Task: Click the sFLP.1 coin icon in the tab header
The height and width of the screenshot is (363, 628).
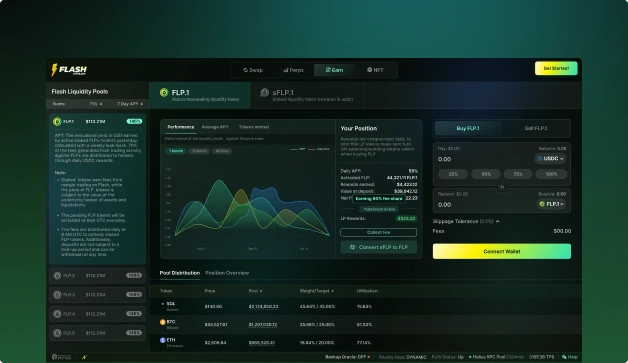Action: pos(264,93)
